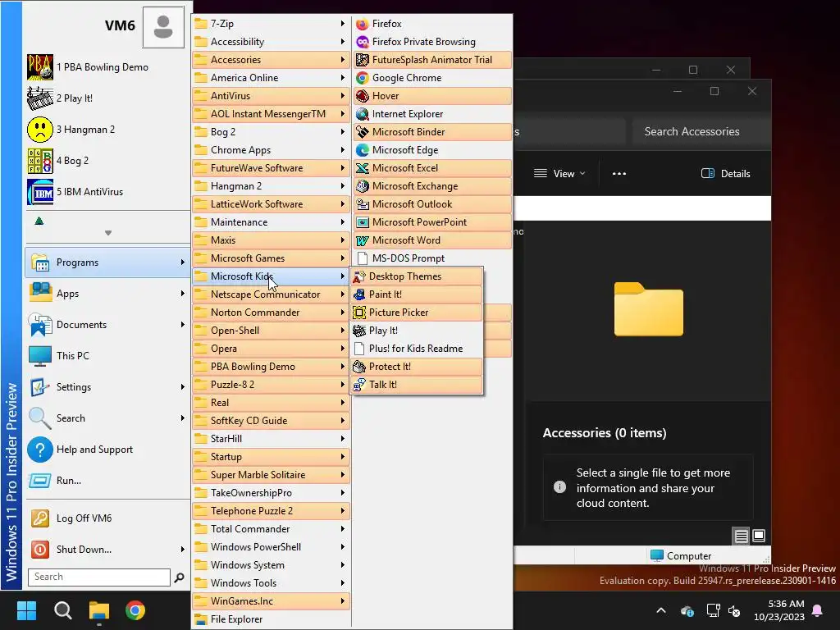
Task: Switch Explorer to details list view
Action: click(741, 536)
